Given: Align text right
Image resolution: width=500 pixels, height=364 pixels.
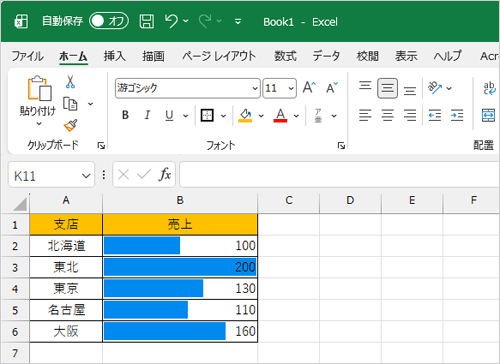Looking at the screenshot, I should pos(410,115).
